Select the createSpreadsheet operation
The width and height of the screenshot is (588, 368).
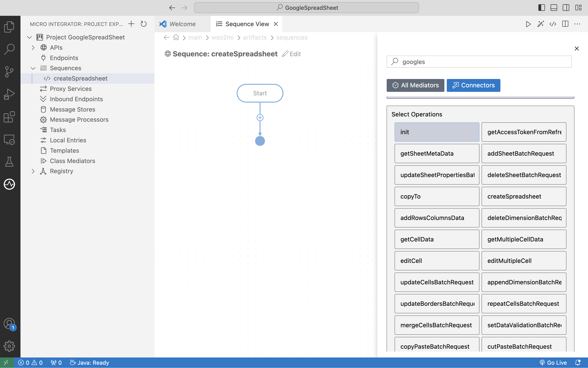point(524,196)
